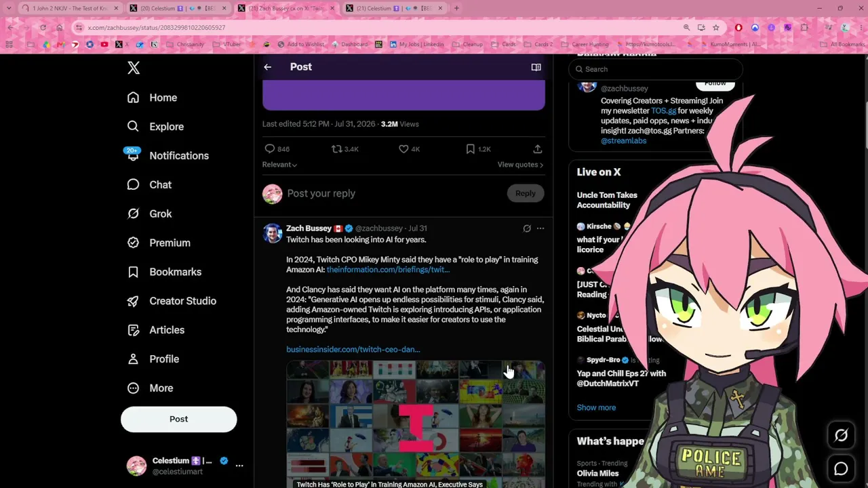This screenshot has height=488, width=868.
Task: Open the Premium page
Action: 159,243
